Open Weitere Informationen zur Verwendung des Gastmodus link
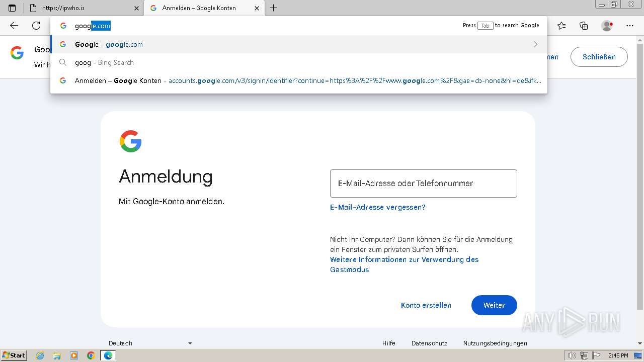Screen dimensions: 644x362 click(404, 264)
